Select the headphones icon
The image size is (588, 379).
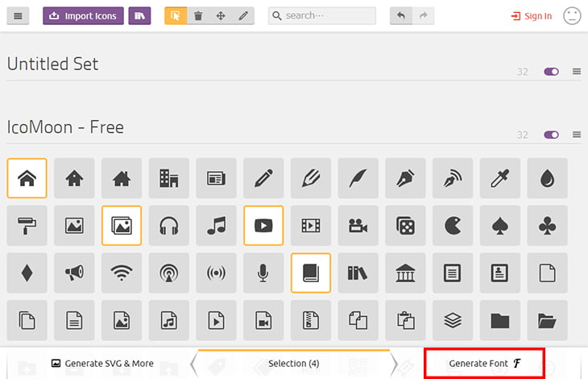[169, 226]
